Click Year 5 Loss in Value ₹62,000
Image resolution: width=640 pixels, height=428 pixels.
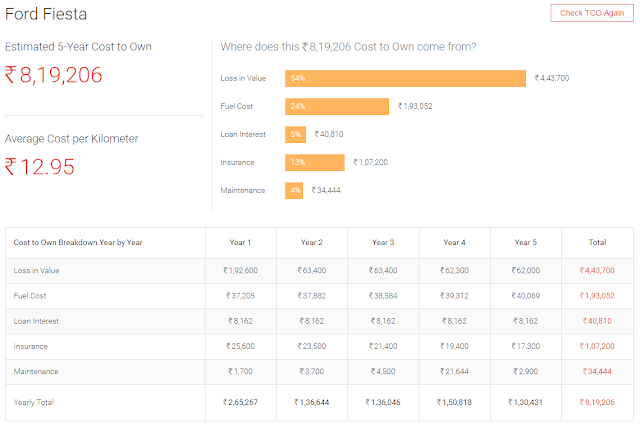pos(526,271)
